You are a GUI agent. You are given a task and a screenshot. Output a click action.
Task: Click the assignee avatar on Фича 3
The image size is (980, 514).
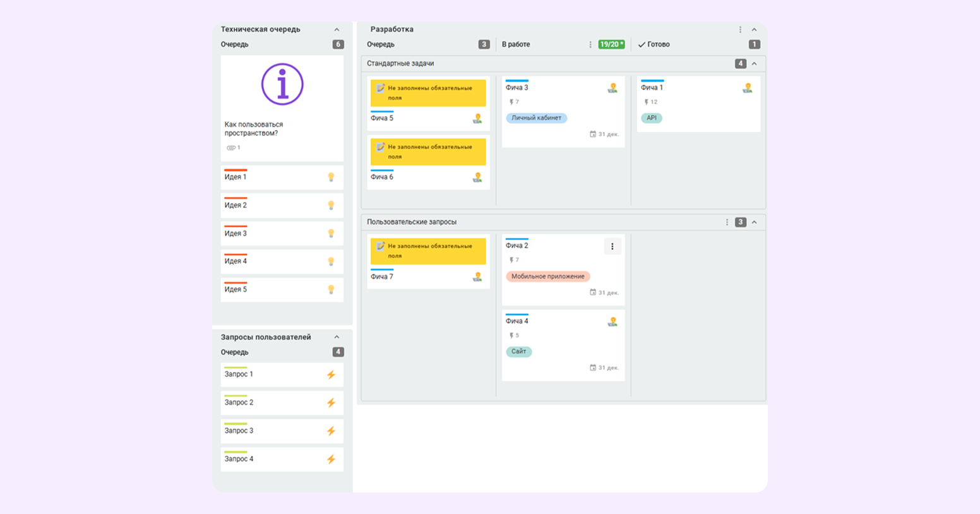click(612, 88)
